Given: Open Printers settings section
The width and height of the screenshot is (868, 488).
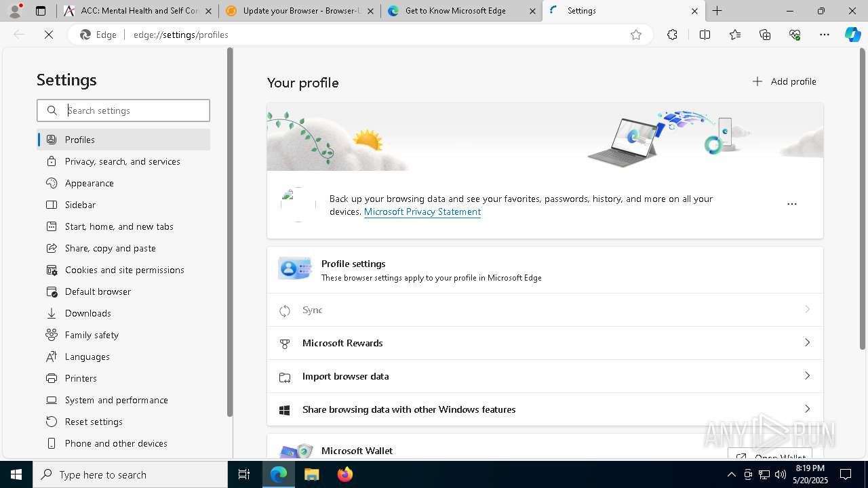Looking at the screenshot, I should click(123, 378).
